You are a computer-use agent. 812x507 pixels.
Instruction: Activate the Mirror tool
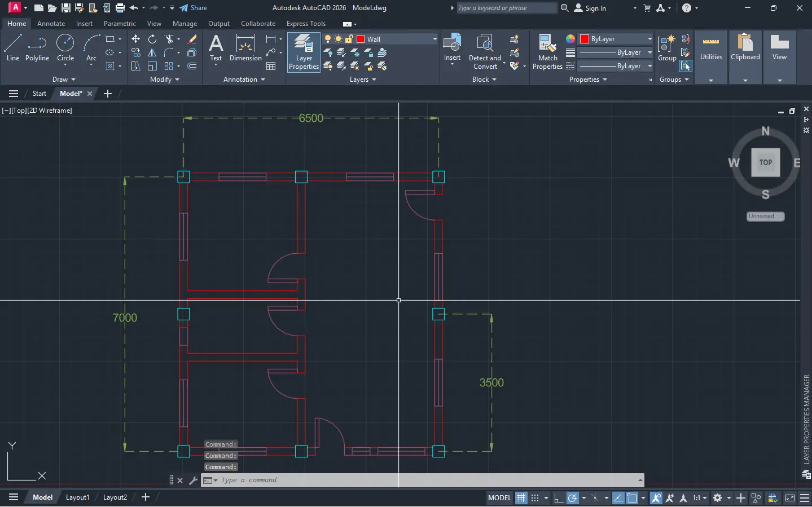point(152,52)
